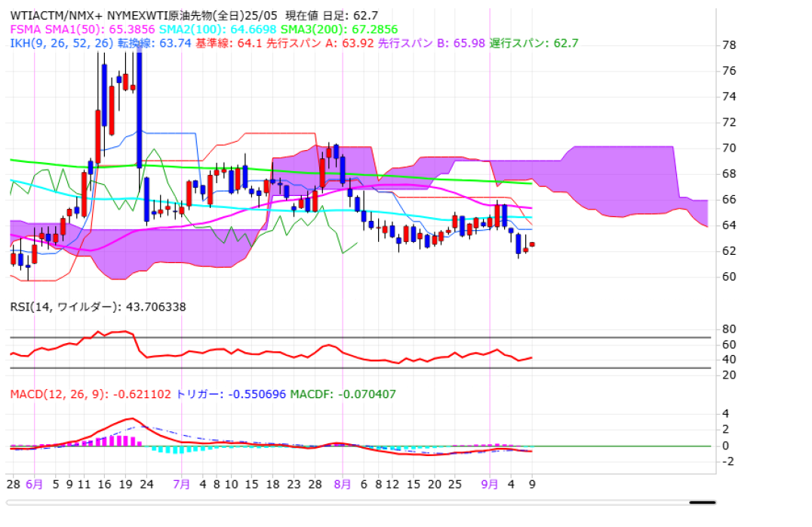This screenshot has width=812, height=527.
Task: Click date label 10 on the time axis
Action: (x=231, y=485)
